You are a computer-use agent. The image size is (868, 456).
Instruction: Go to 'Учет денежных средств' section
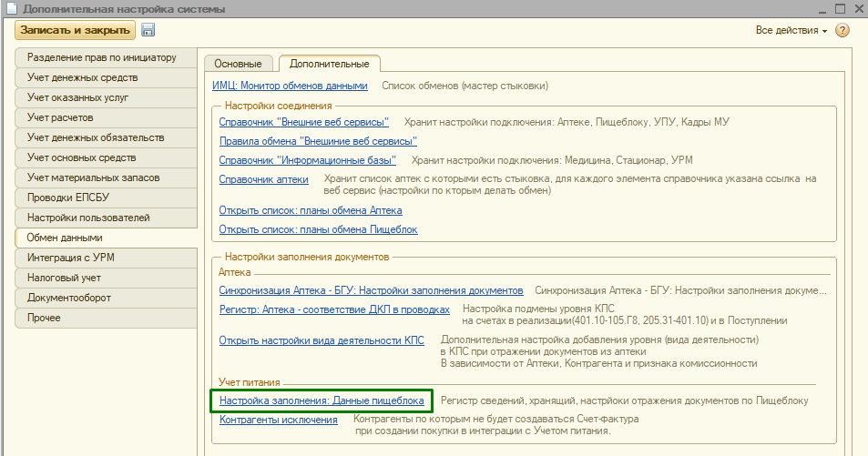(x=82, y=78)
